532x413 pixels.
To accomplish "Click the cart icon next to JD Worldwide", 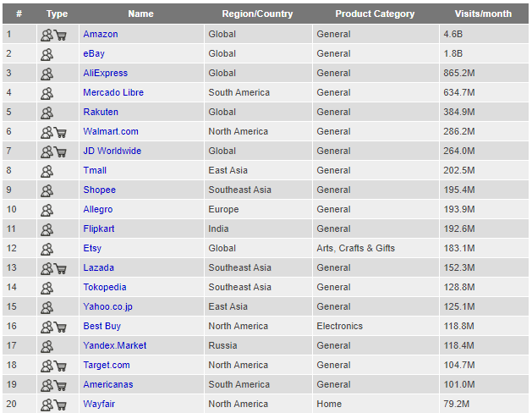I will click(61, 151).
